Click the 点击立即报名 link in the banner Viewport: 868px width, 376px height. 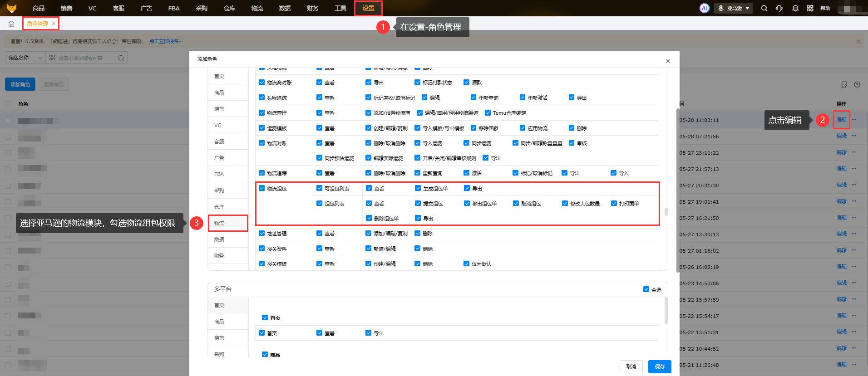click(x=166, y=41)
